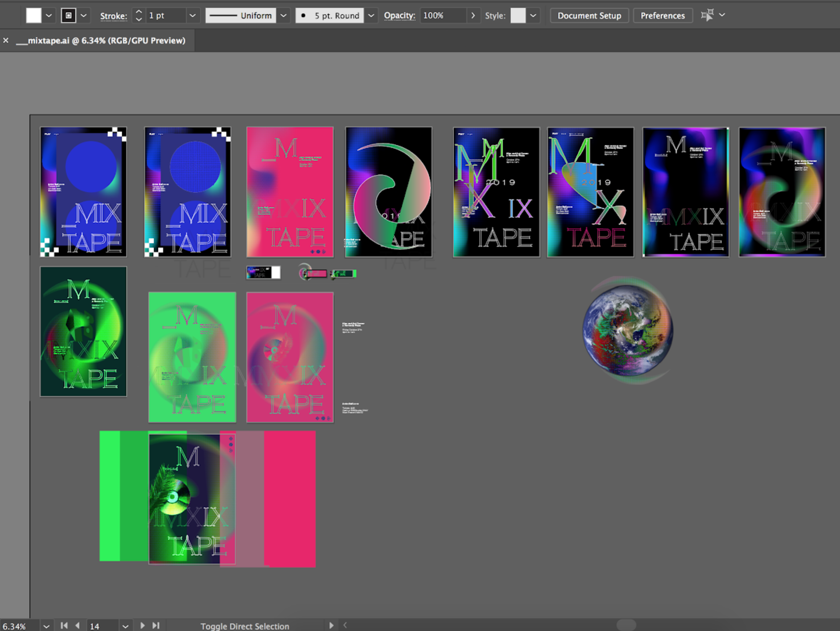
Task: Click the stroke color box icon
Action: [x=68, y=15]
